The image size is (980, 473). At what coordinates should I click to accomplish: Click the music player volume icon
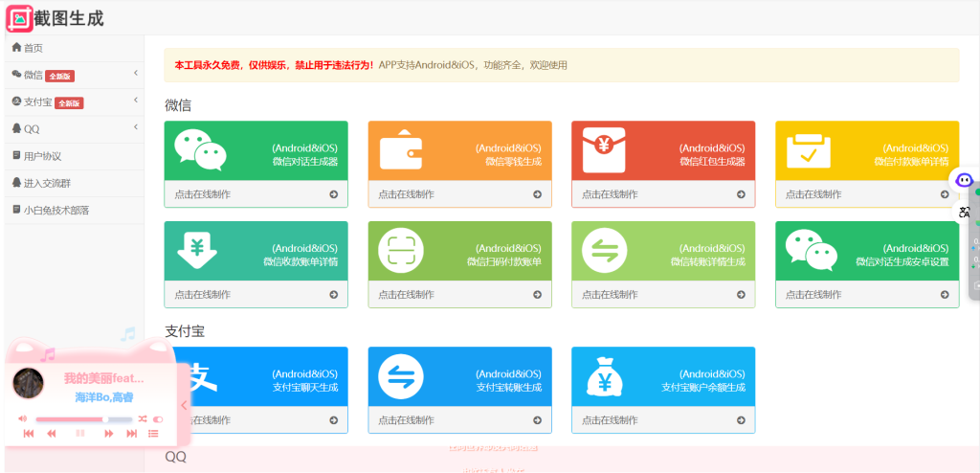pyautogui.click(x=23, y=418)
